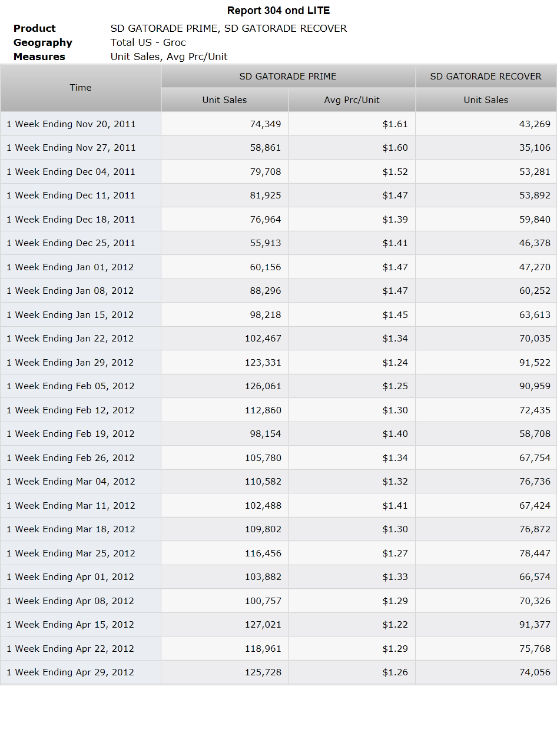Select row 1 Week Ending Jan 29, 2012
The width and height of the screenshot is (557, 756).
pyautogui.click(x=278, y=362)
